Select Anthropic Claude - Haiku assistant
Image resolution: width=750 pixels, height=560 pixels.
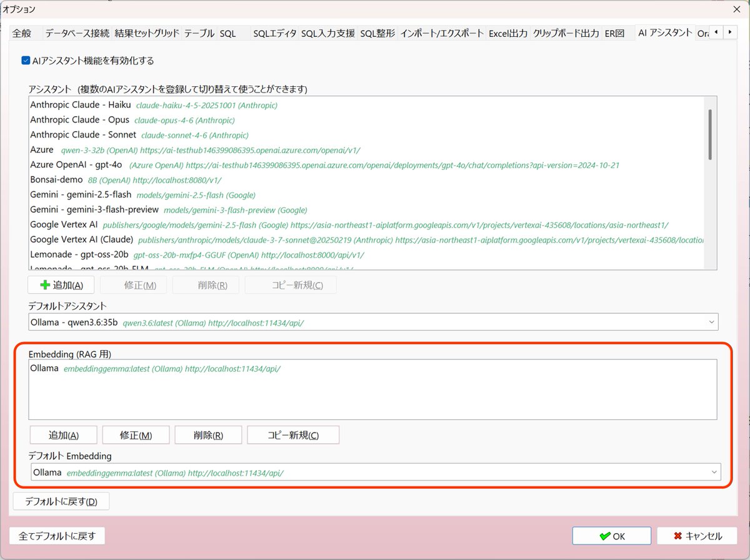tap(367, 105)
